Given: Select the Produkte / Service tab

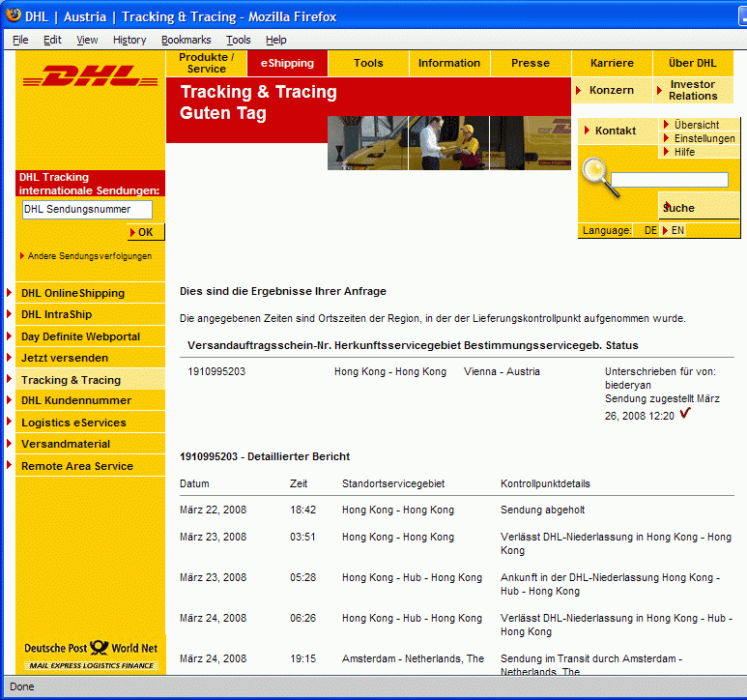Looking at the screenshot, I should pyautogui.click(x=206, y=63).
